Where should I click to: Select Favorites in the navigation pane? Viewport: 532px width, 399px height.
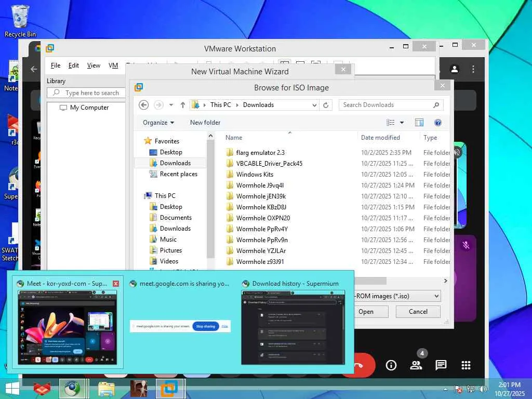pyautogui.click(x=162, y=141)
